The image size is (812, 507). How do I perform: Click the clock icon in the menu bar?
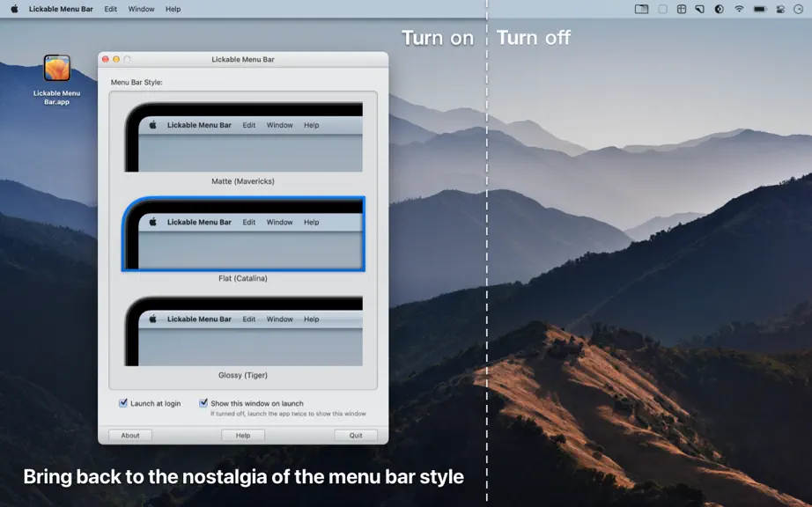(798, 9)
